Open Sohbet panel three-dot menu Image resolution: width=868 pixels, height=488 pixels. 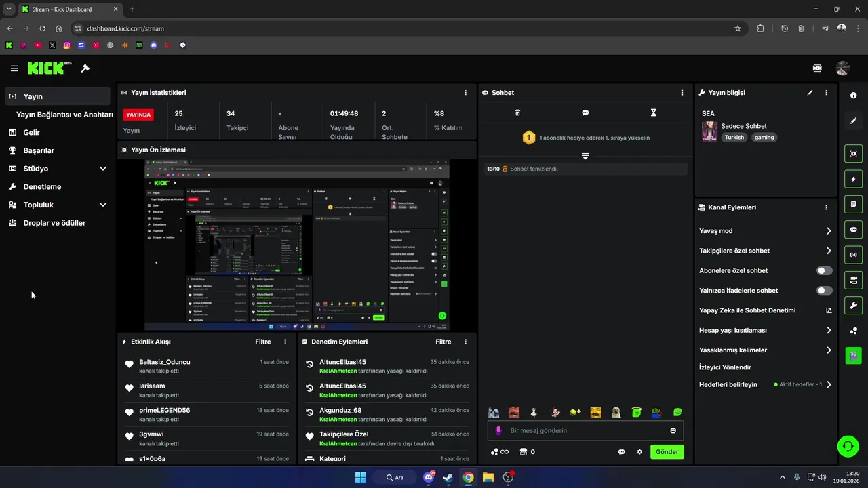tap(682, 93)
